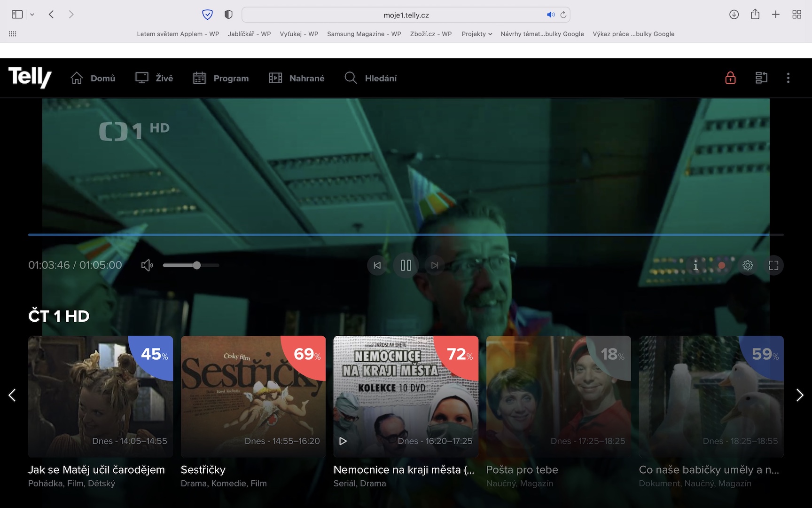Open the privacy report half-shield icon

[228, 15]
